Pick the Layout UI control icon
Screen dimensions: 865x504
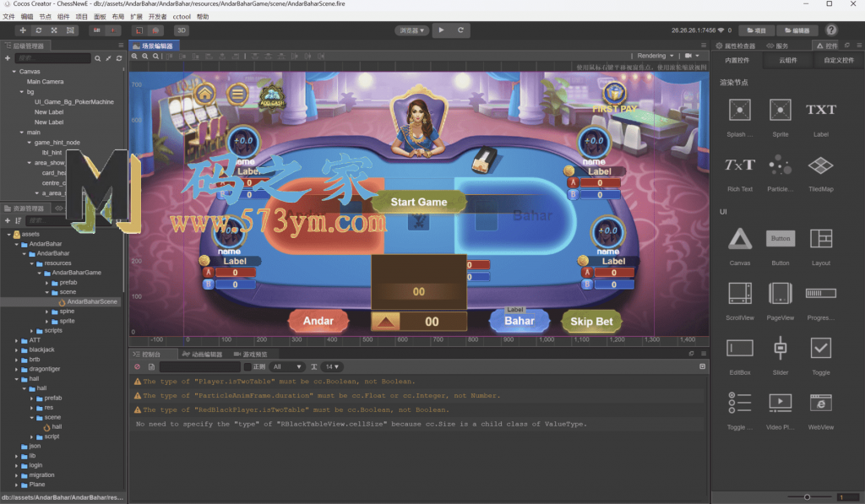pos(821,239)
